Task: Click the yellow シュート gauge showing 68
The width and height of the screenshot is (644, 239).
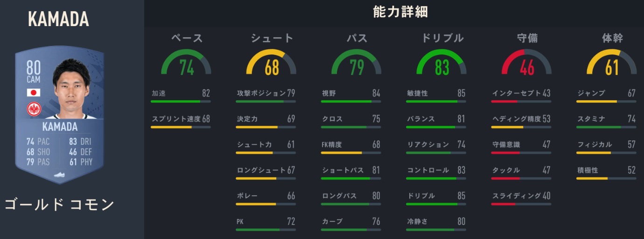Action: point(272,63)
